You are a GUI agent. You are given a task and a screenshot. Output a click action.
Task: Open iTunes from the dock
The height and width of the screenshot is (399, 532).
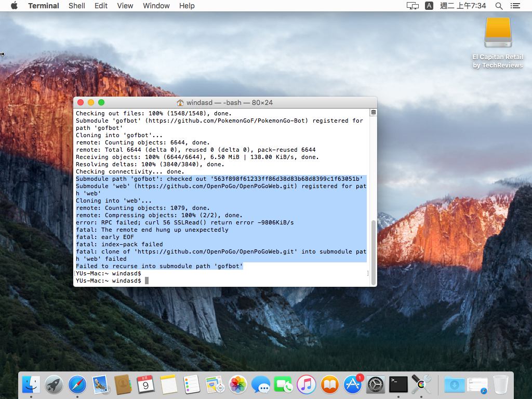click(x=307, y=384)
